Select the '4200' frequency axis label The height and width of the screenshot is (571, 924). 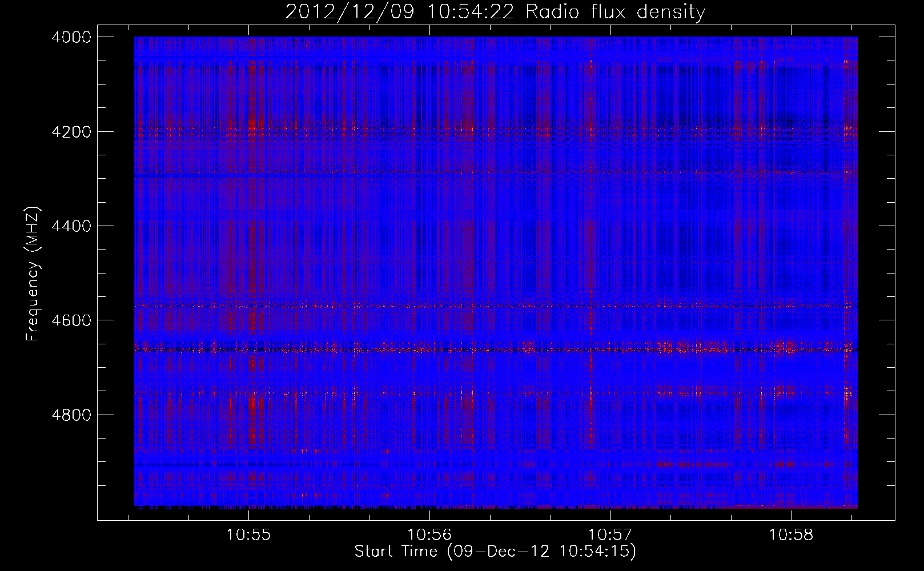pos(71,132)
